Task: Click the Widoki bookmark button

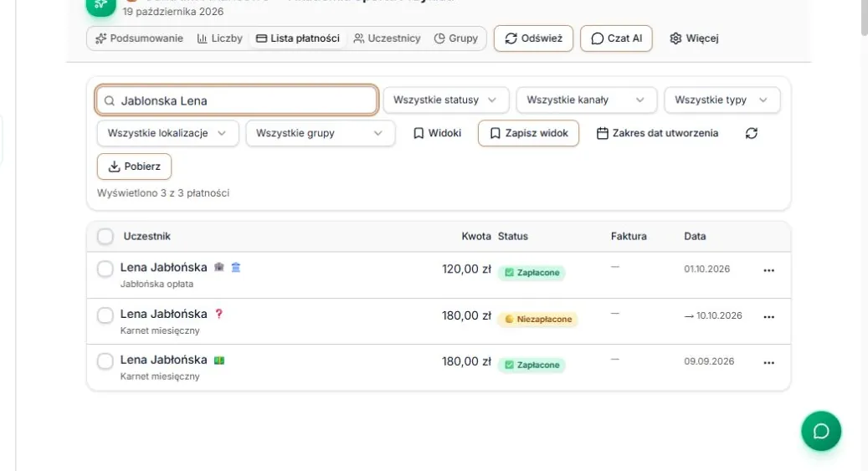Action: 437,133
